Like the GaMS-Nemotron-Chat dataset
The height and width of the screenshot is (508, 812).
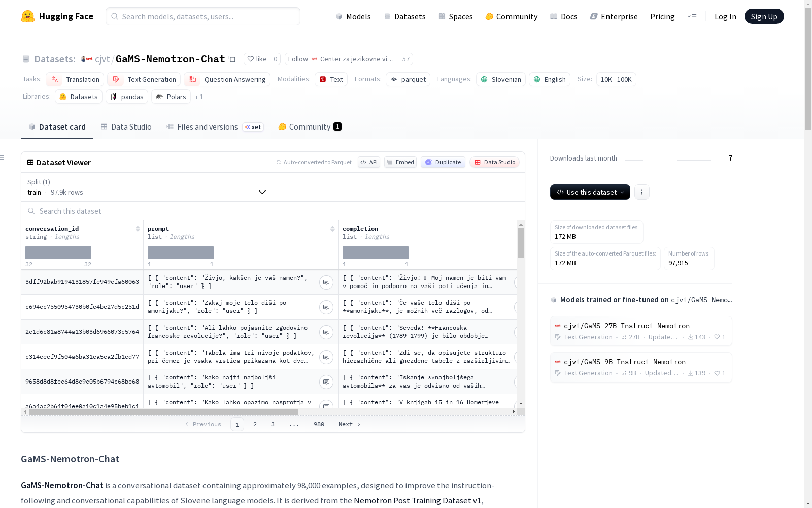[x=257, y=59]
